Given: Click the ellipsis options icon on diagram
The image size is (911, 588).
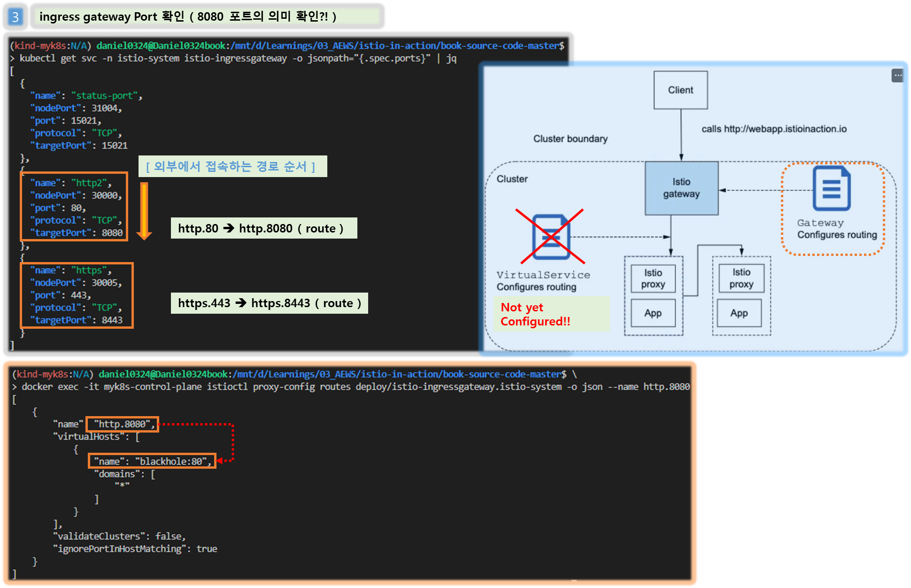Looking at the screenshot, I should 897,75.
